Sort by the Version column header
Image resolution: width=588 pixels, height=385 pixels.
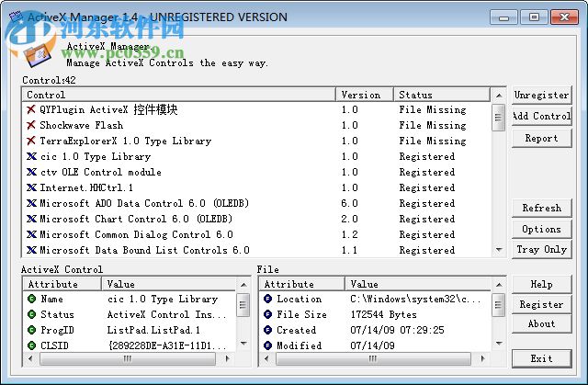coord(365,95)
